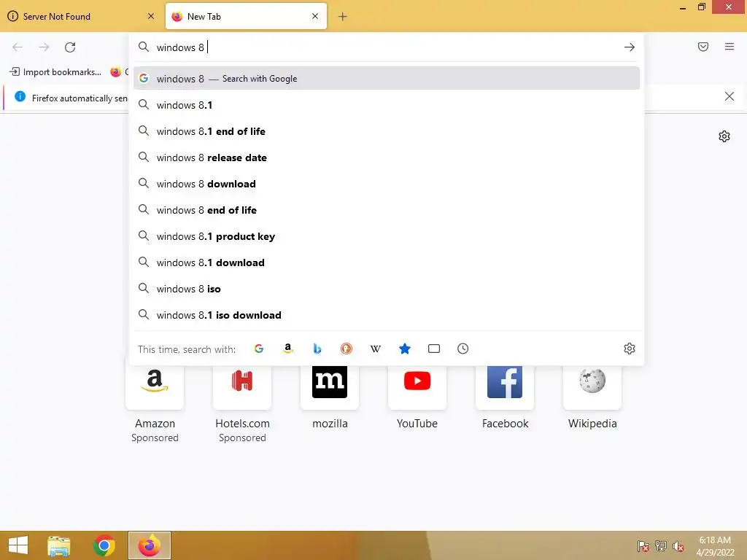Open Action Center flag tray icon

tap(643, 546)
